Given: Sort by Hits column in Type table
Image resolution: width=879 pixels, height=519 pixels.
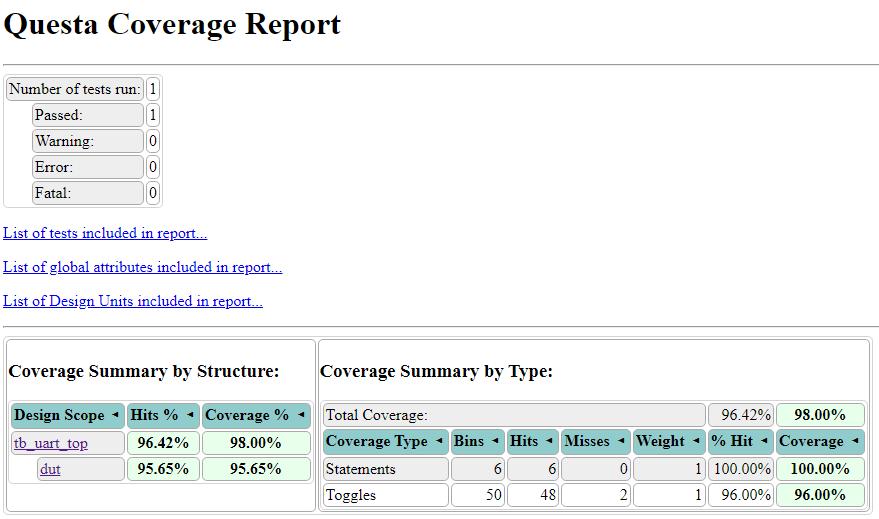Looking at the screenshot, I should (x=549, y=441).
